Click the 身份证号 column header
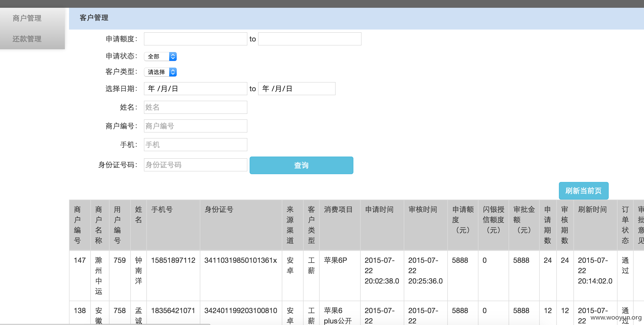The height and width of the screenshot is (325, 644). pyautogui.click(x=241, y=225)
